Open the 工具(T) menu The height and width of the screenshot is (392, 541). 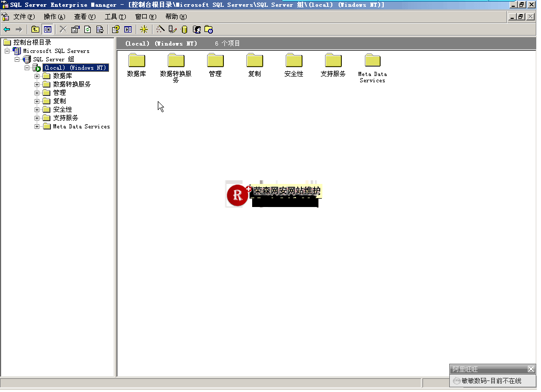(x=115, y=17)
